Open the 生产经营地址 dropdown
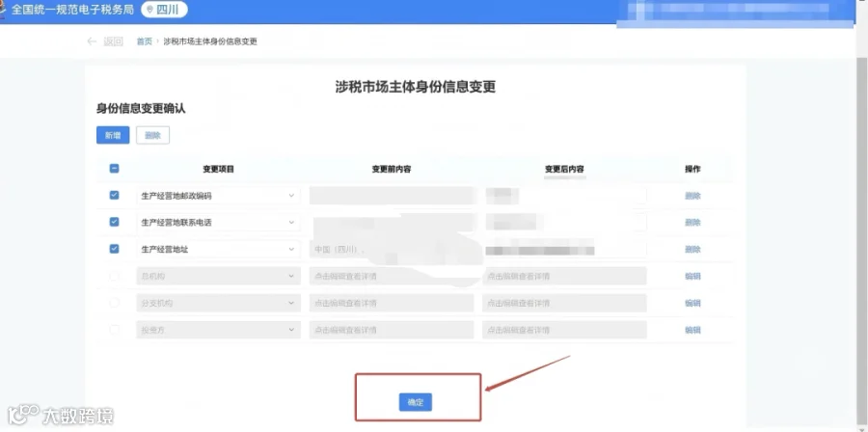This screenshot has width=868, height=432. [219, 249]
